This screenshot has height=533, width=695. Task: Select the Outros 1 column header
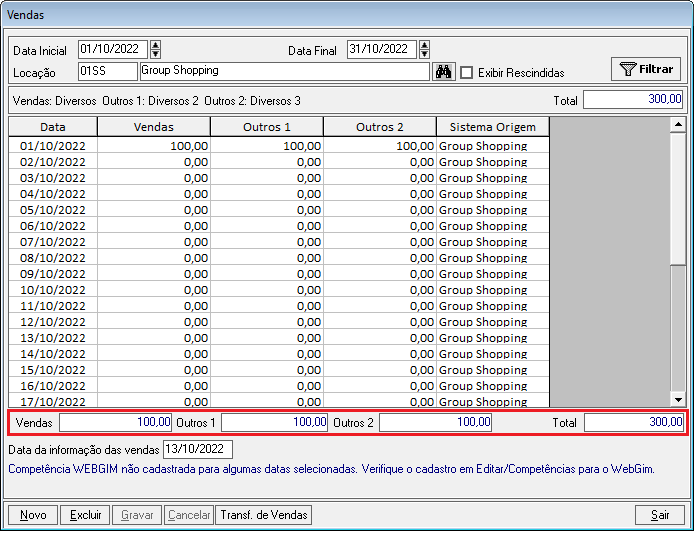(267, 127)
